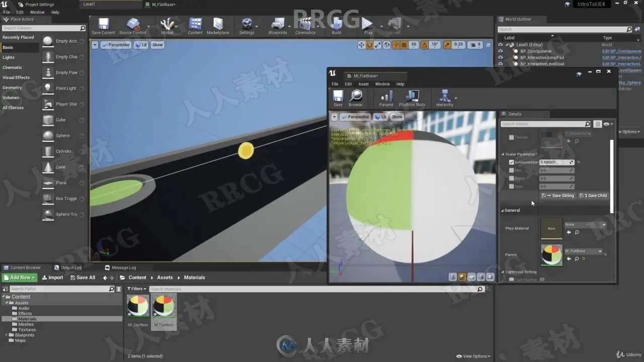Click the MI_FlatBase asset thumbnail
This screenshot has width=644, height=362.
click(138, 306)
